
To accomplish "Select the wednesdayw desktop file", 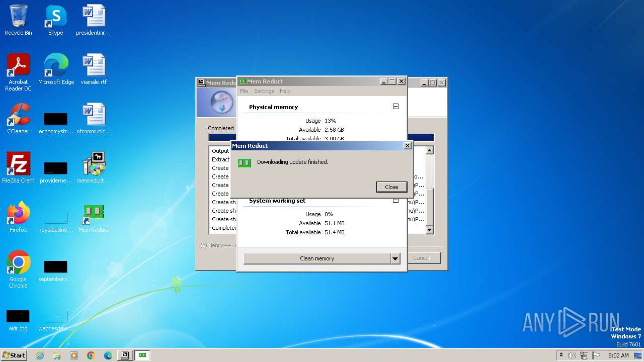I will point(55,320).
